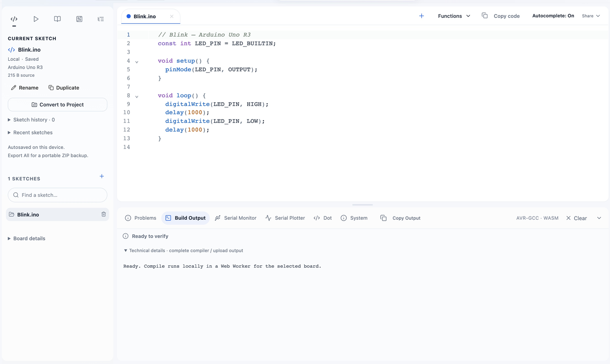This screenshot has height=364, width=610.
Task: Add a new editor tab with plus
Action: click(421, 16)
